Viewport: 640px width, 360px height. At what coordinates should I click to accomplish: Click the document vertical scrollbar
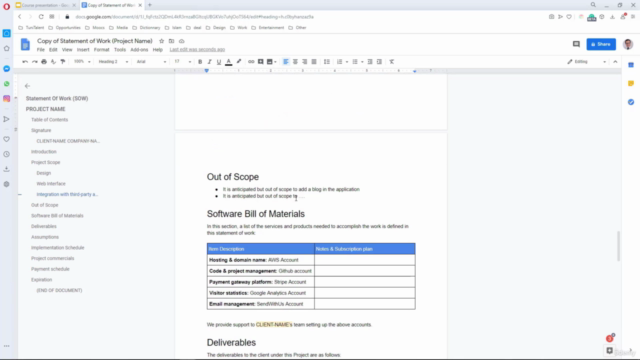(x=618, y=246)
